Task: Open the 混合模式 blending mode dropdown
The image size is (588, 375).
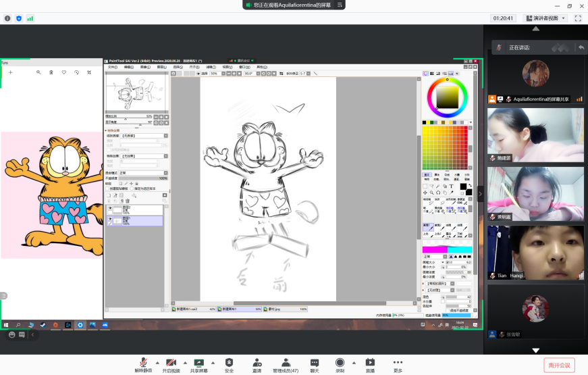Action: pos(144,173)
